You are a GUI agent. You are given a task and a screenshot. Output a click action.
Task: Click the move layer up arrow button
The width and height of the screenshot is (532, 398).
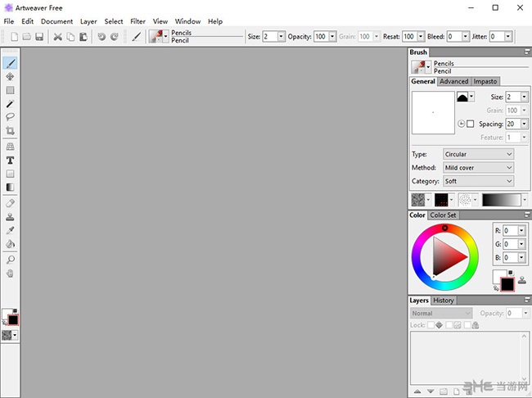(417, 391)
